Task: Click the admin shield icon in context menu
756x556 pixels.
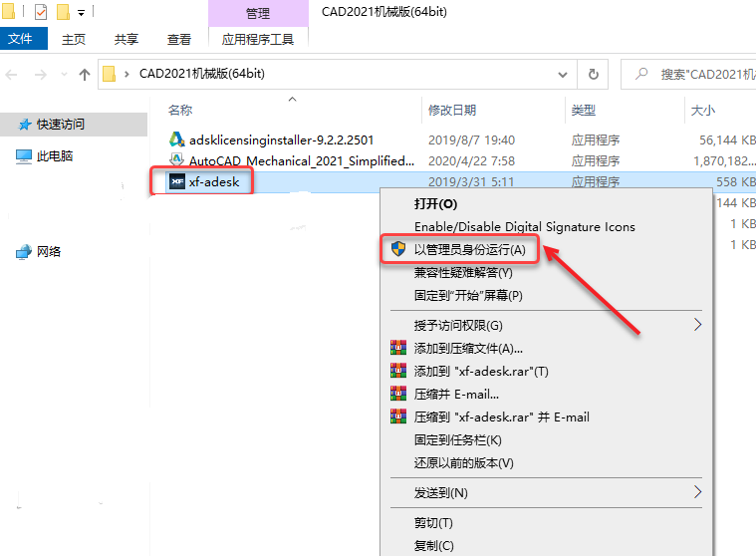Action: pos(398,249)
